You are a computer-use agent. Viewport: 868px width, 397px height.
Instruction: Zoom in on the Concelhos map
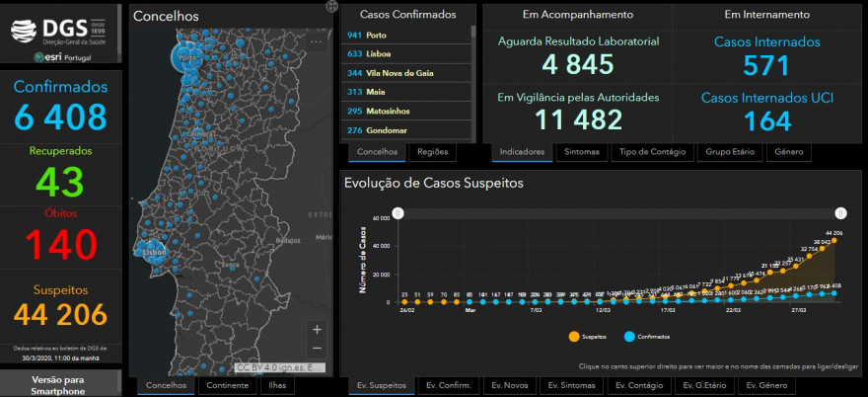(x=317, y=330)
